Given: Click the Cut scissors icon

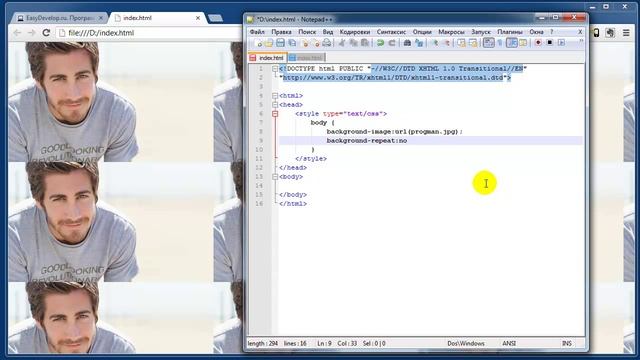Looking at the screenshot, I should [342, 43].
